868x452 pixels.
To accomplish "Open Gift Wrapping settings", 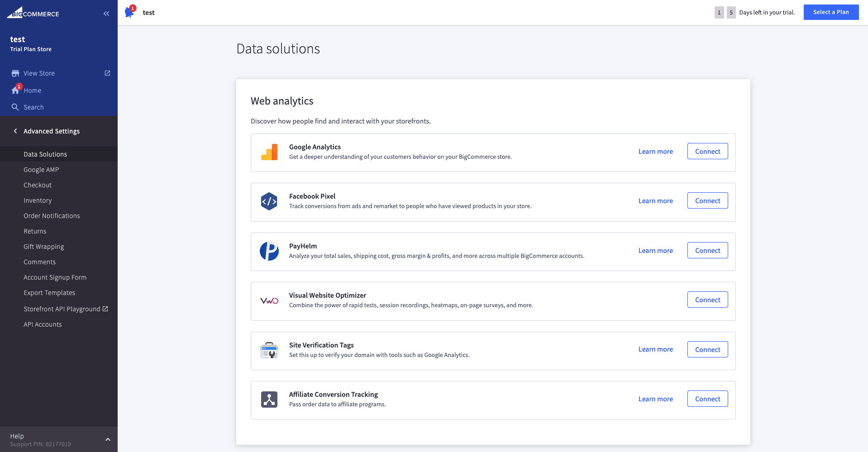I will [x=44, y=247].
